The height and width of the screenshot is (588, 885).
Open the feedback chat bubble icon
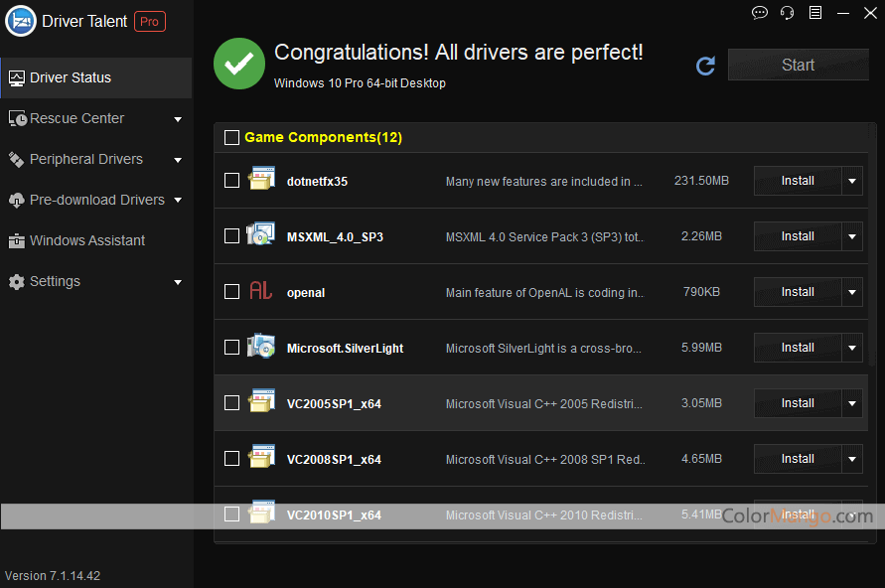760,13
